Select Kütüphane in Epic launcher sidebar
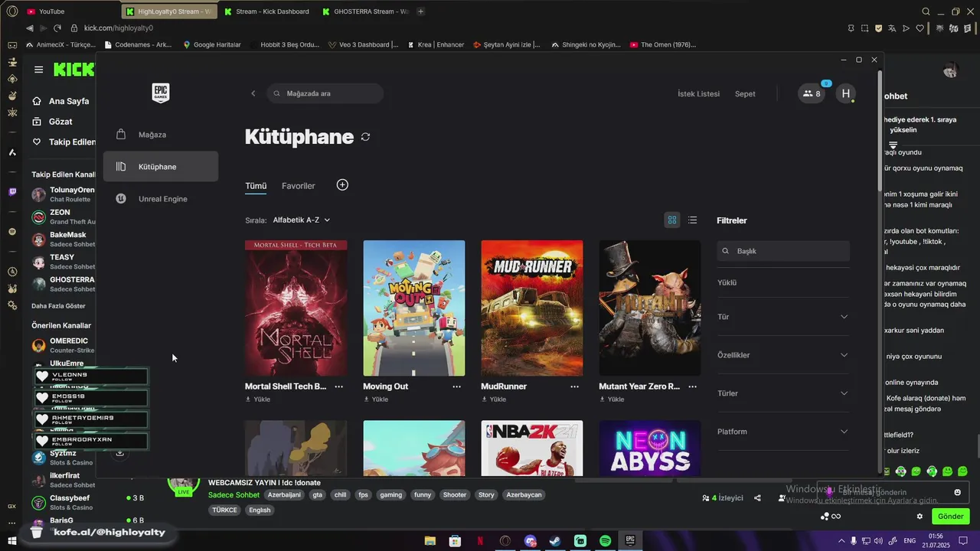Screen dimensions: 980x551 [x=161, y=167]
